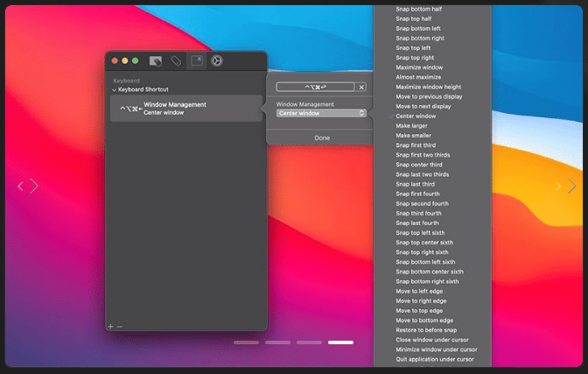Collapse the Keyboard Shortcut group
Screen dimensions: 588x374
point(114,89)
